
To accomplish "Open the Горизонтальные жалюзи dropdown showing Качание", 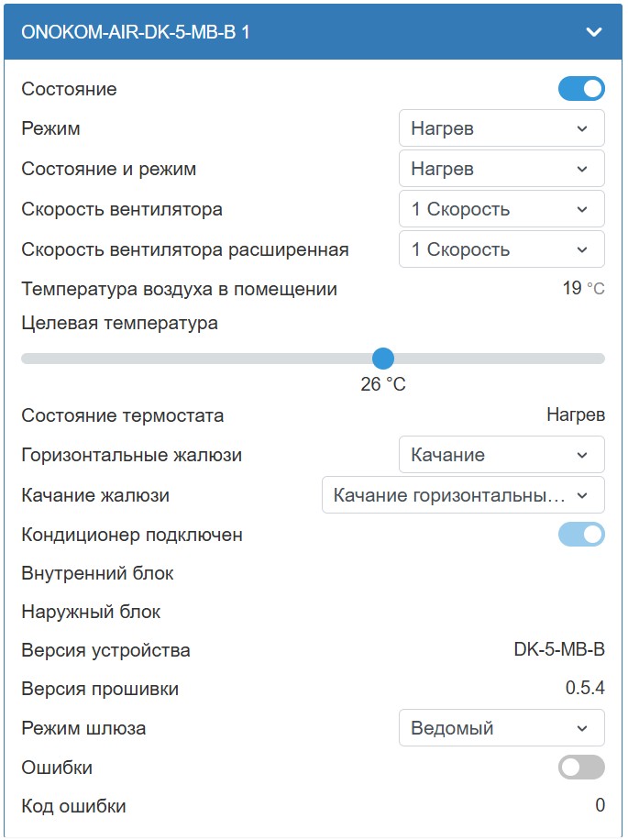I will click(x=501, y=454).
